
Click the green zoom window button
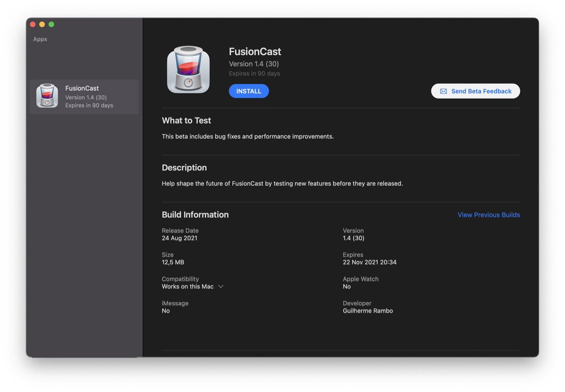point(51,24)
